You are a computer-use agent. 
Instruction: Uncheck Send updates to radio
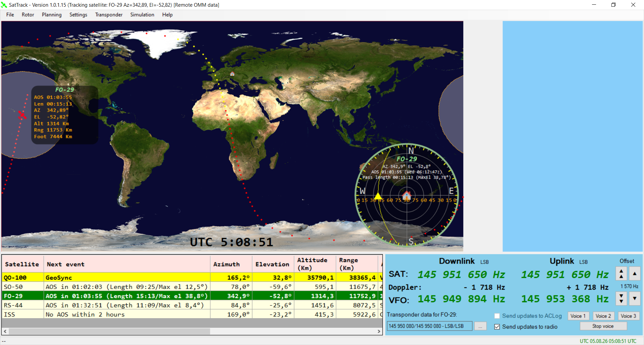point(497,327)
